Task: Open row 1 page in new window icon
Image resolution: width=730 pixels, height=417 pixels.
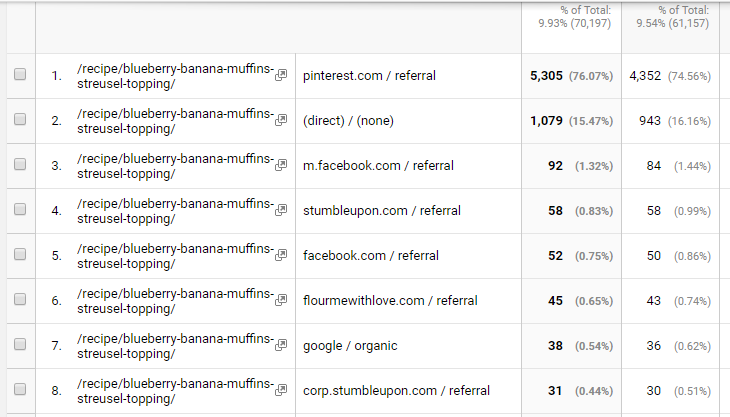Action: (x=282, y=75)
